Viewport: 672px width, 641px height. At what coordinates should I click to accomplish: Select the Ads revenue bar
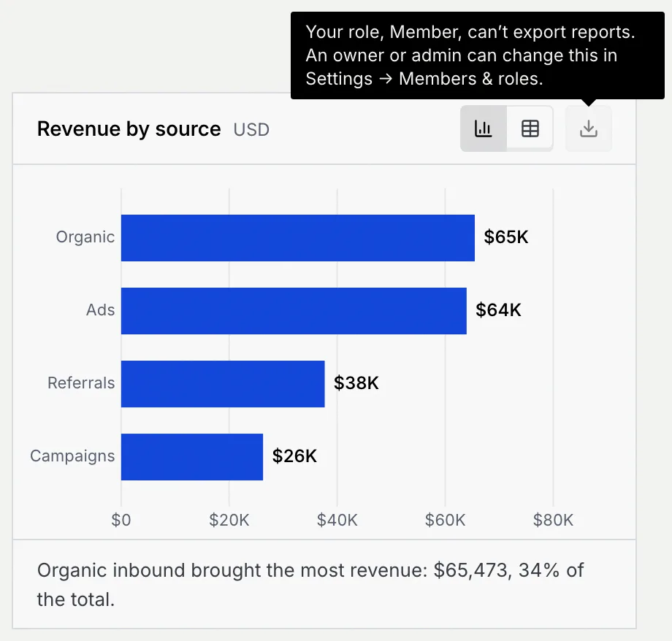[294, 311]
